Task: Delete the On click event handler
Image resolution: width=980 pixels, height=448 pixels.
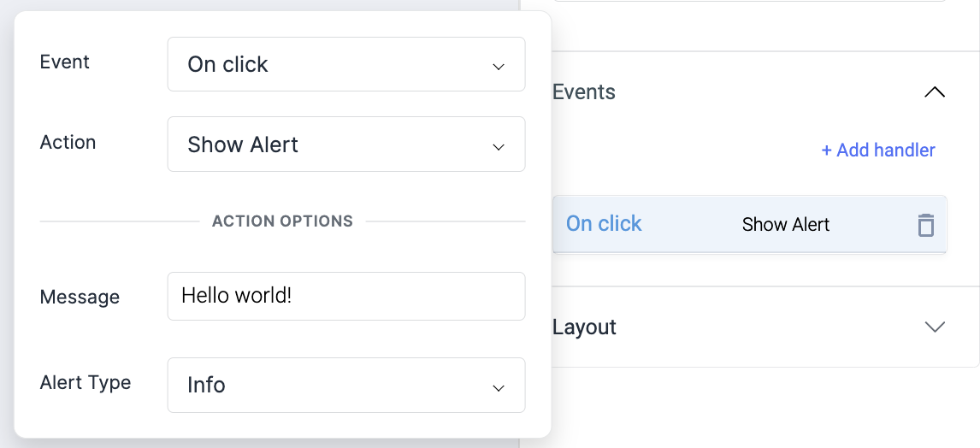Action: click(925, 225)
